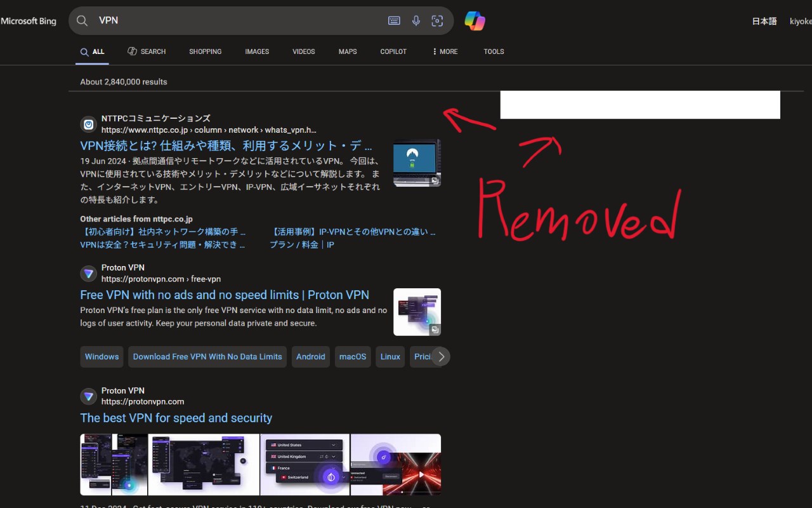Open VPNは安全？セキュリティ問題 link
The height and width of the screenshot is (508, 812).
[163, 244]
